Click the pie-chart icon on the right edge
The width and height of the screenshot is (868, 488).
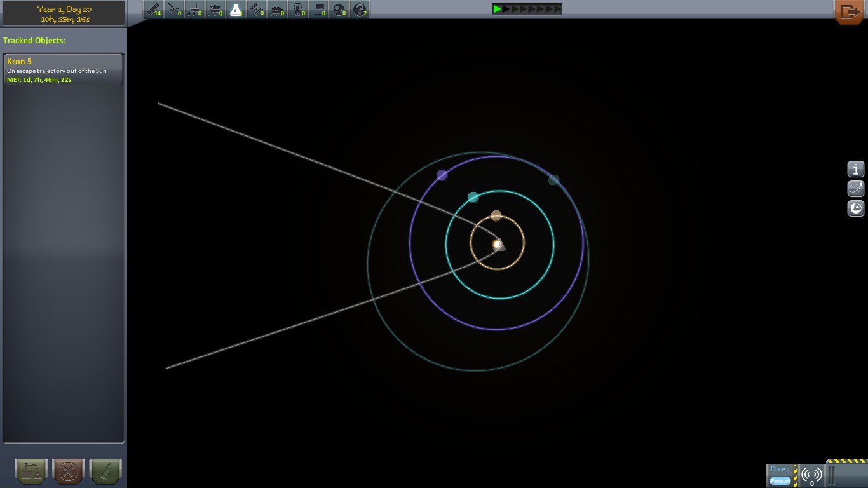[856, 208]
